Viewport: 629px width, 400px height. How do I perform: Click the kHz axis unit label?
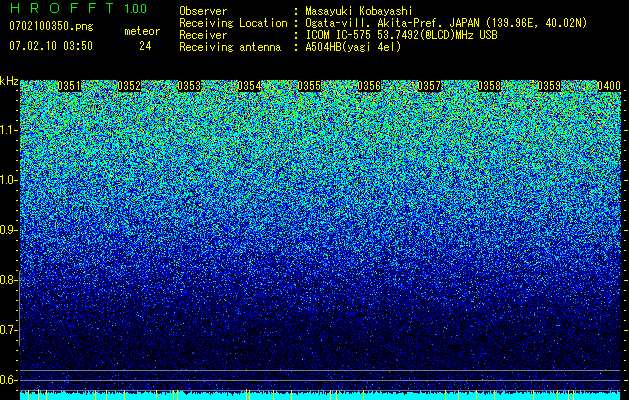9,81
